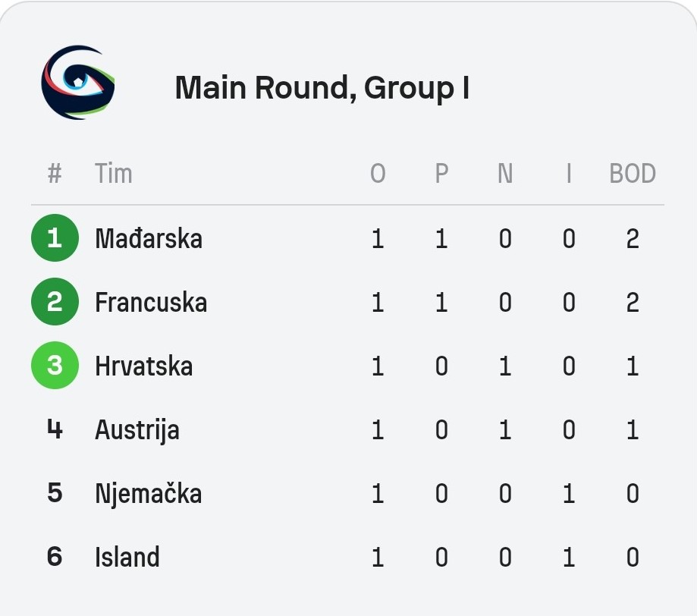Select the Mađarska team row
Image resolution: width=697 pixels, height=616 pixels.
point(347,238)
